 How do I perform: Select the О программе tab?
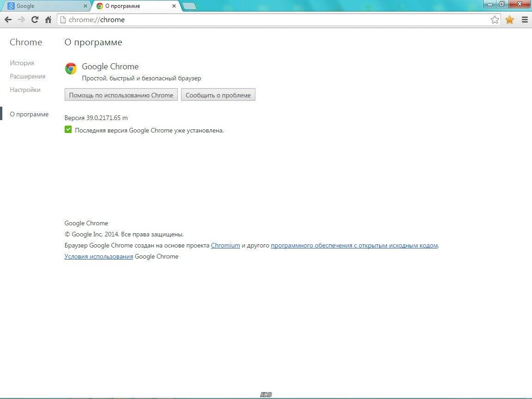coord(136,6)
